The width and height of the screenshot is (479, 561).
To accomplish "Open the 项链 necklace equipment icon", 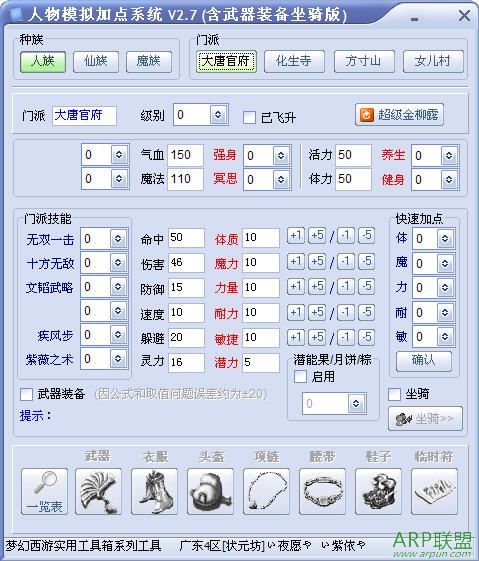I will [266, 491].
